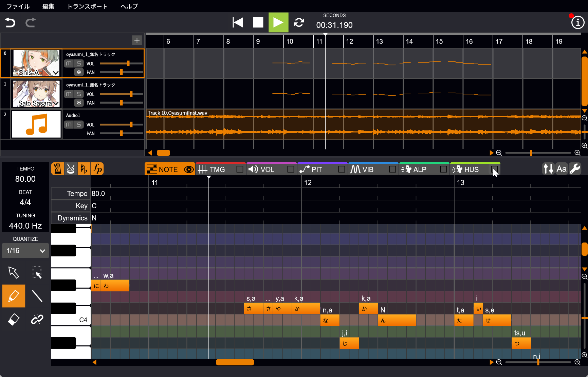Viewport: 588px width, 377px height.
Task: Expand the Sato Sasara voice selector
Action: 56,103
